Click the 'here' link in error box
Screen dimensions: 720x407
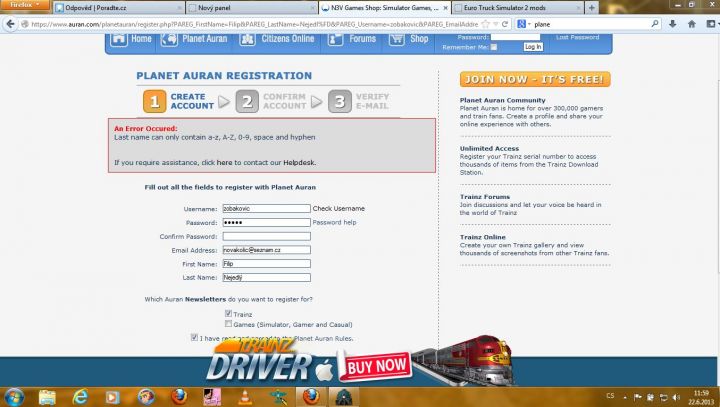click(x=224, y=163)
